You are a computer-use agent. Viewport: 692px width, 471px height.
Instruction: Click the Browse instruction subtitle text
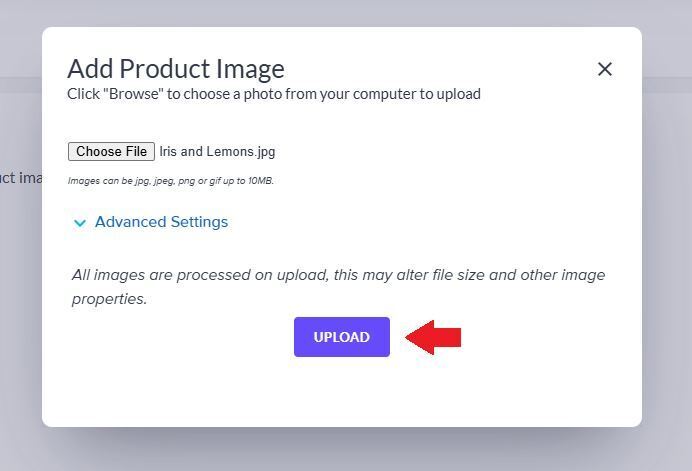[x=273, y=94]
